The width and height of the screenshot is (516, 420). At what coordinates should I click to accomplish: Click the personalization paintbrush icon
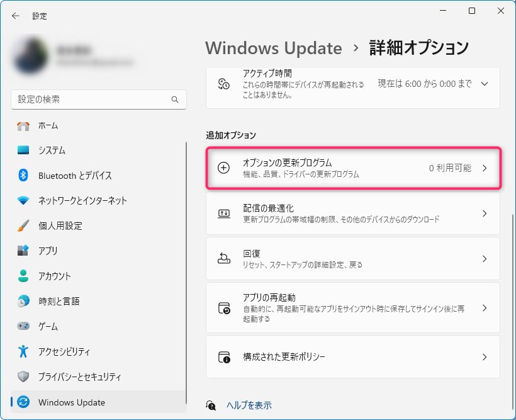pos(23,226)
